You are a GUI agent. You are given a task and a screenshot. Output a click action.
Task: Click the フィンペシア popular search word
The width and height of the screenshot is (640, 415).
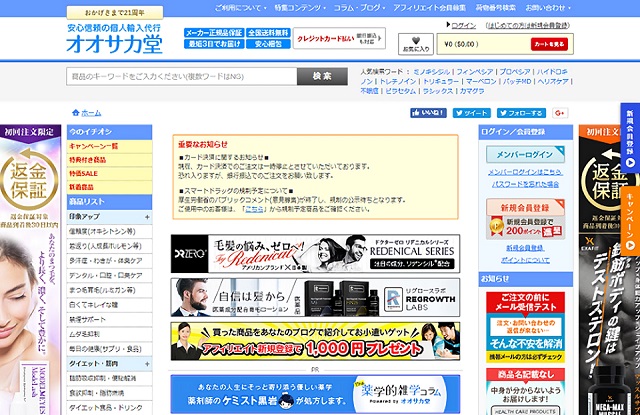tap(474, 72)
